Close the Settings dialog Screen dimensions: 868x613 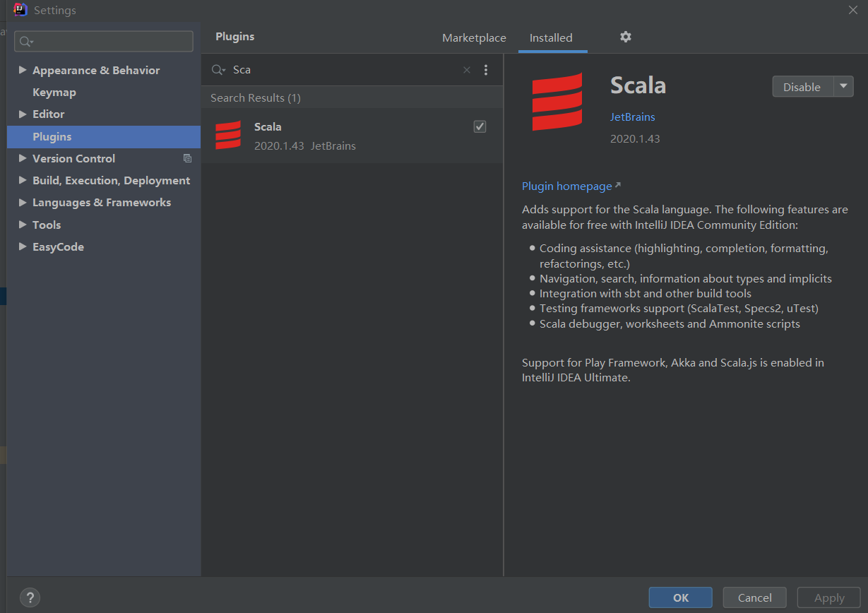(853, 10)
